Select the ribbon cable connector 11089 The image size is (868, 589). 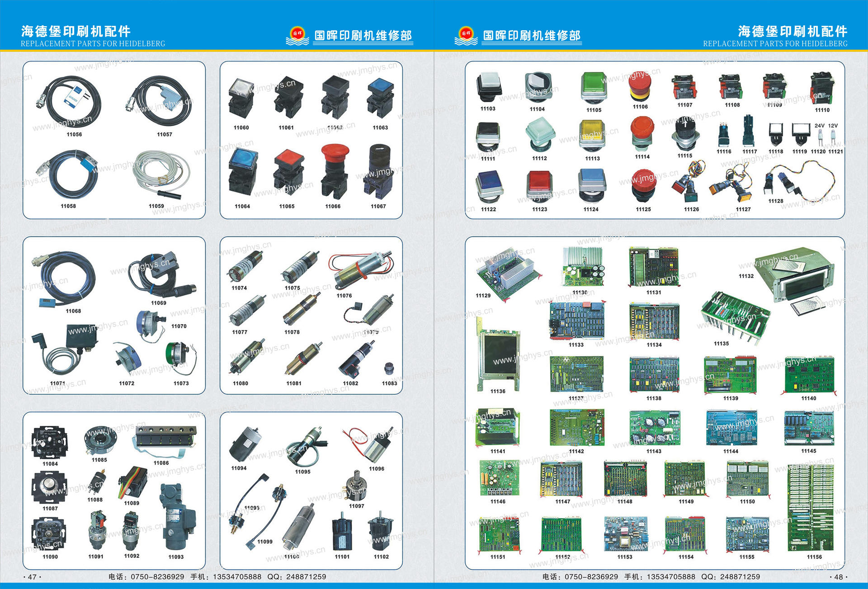pyautogui.click(x=132, y=482)
